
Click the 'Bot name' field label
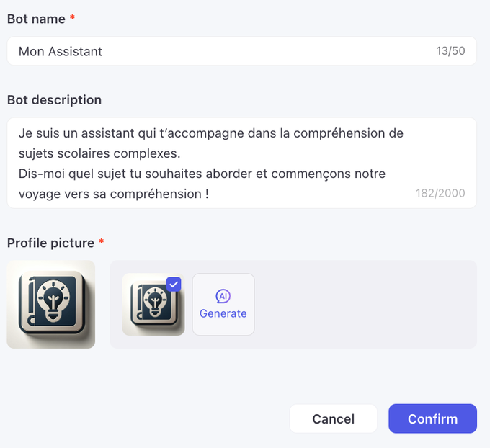coord(36,19)
